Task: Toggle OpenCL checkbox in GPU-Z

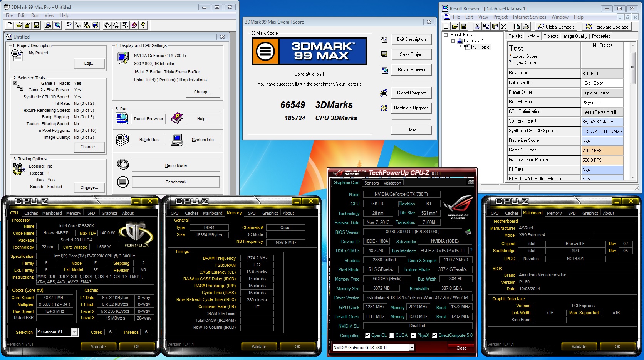Action: coord(367,335)
